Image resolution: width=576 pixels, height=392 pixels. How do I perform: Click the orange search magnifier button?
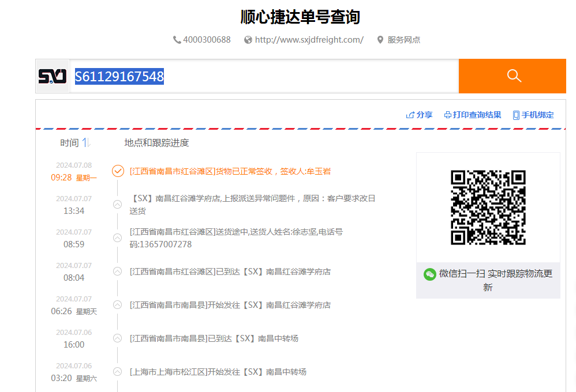(512, 76)
